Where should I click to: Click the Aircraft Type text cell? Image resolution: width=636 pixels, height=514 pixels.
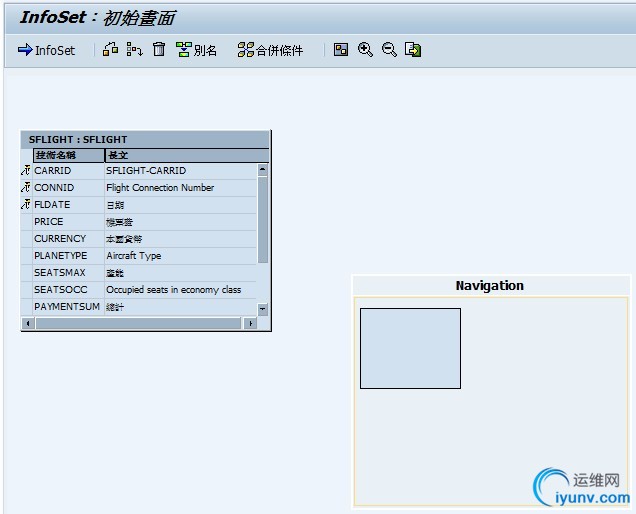click(180, 256)
